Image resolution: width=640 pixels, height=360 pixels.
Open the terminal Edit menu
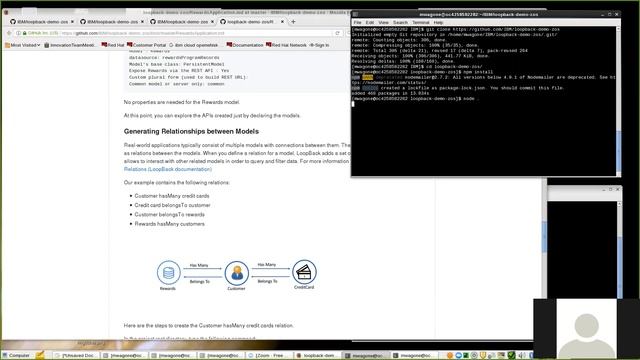[369, 22]
